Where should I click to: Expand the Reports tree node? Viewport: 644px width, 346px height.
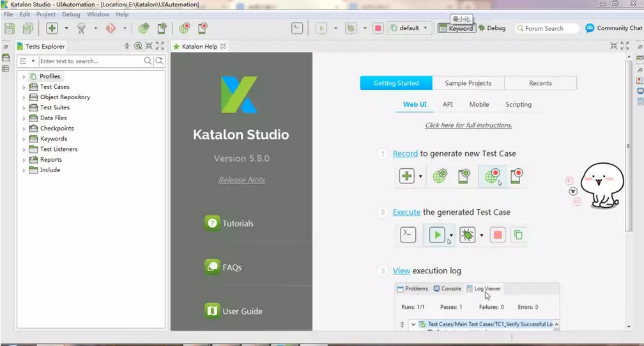click(24, 160)
